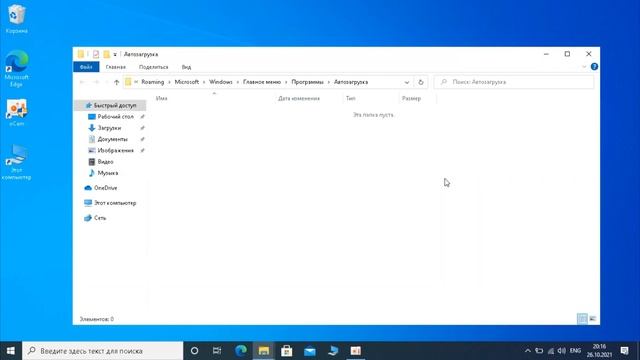640x360 pixels.
Task: Click the Поиск: Автозагрузка search field
Action: [x=513, y=82]
